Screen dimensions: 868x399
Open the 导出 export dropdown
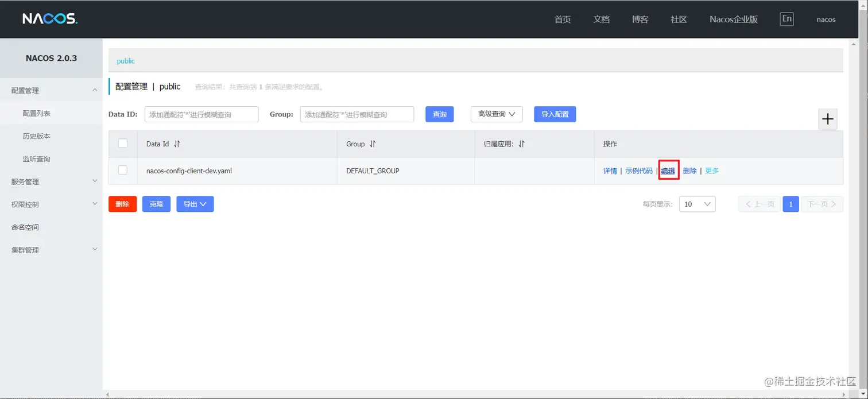tap(195, 204)
